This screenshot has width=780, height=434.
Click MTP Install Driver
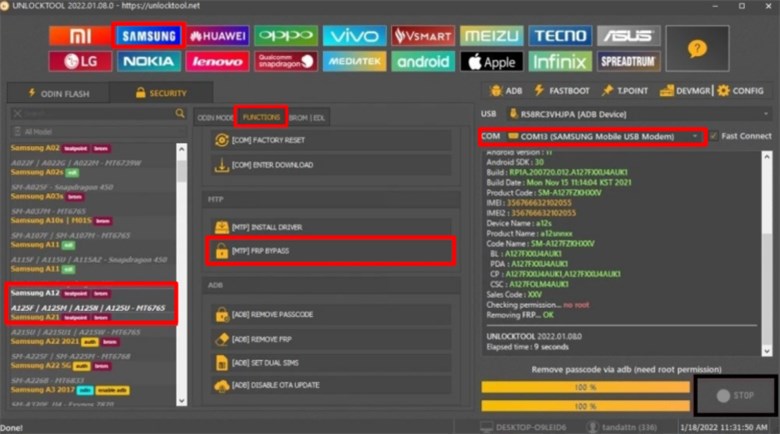click(332, 227)
